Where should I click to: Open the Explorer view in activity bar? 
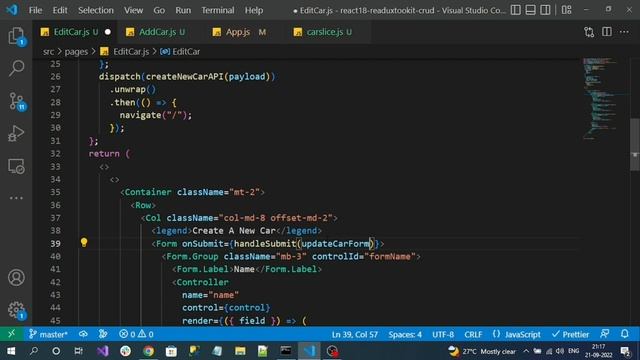[x=16, y=36]
